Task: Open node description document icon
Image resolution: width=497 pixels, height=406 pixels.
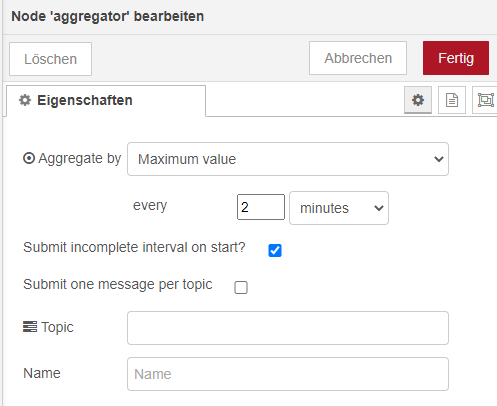Action: [452, 100]
